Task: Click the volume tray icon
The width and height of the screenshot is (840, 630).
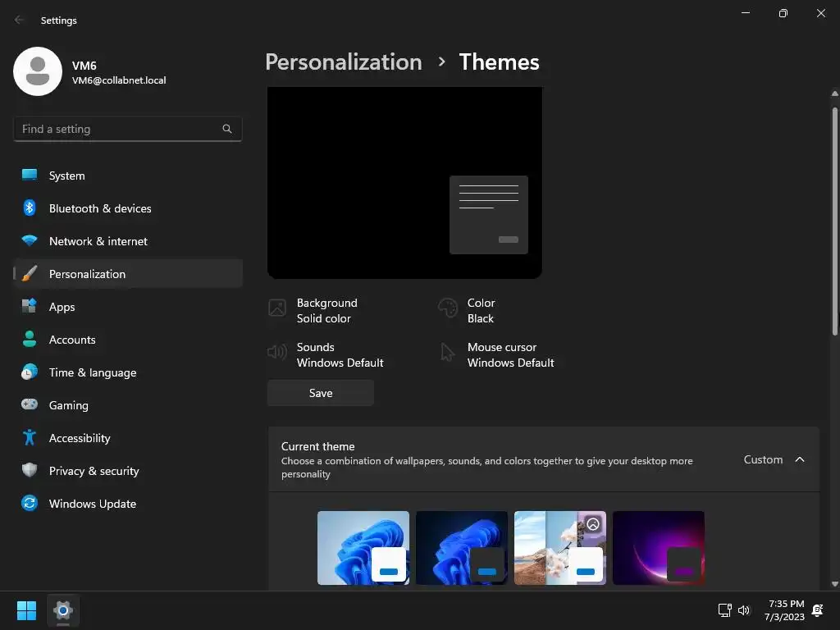Action: coord(743,610)
